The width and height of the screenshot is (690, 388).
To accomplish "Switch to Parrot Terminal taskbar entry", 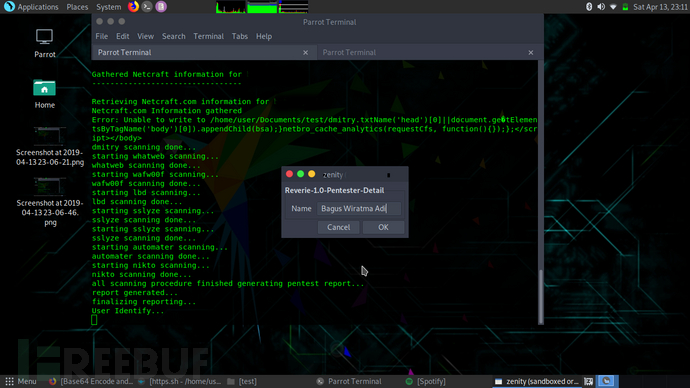I will [349, 381].
